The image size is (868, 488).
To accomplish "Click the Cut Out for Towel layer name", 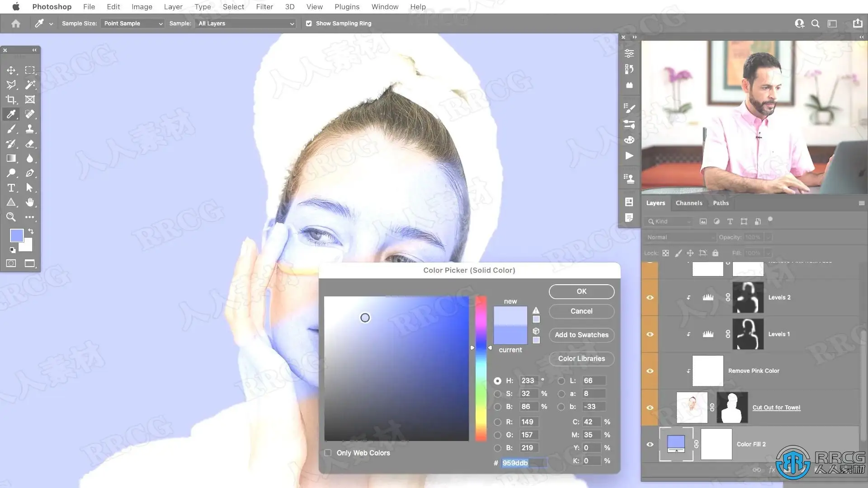I will coord(776,408).
